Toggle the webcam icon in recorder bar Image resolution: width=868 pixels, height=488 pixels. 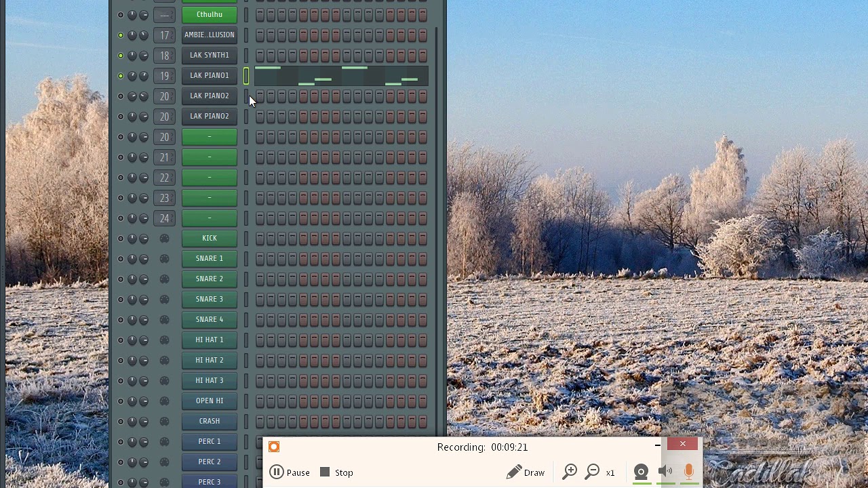click(641, 472)
